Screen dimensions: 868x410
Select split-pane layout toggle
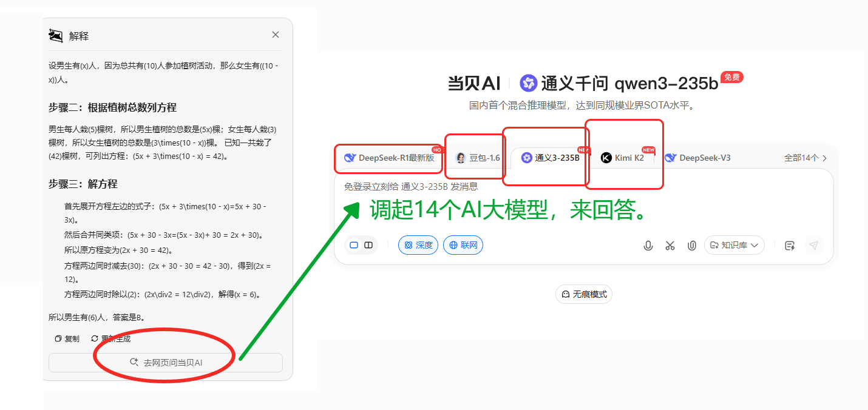click(368, 245)
